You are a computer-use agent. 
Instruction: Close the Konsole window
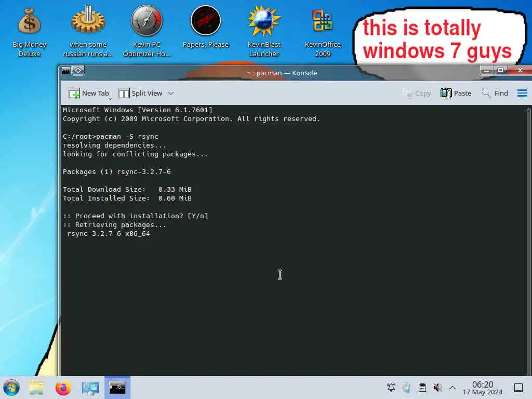(520, 71)
